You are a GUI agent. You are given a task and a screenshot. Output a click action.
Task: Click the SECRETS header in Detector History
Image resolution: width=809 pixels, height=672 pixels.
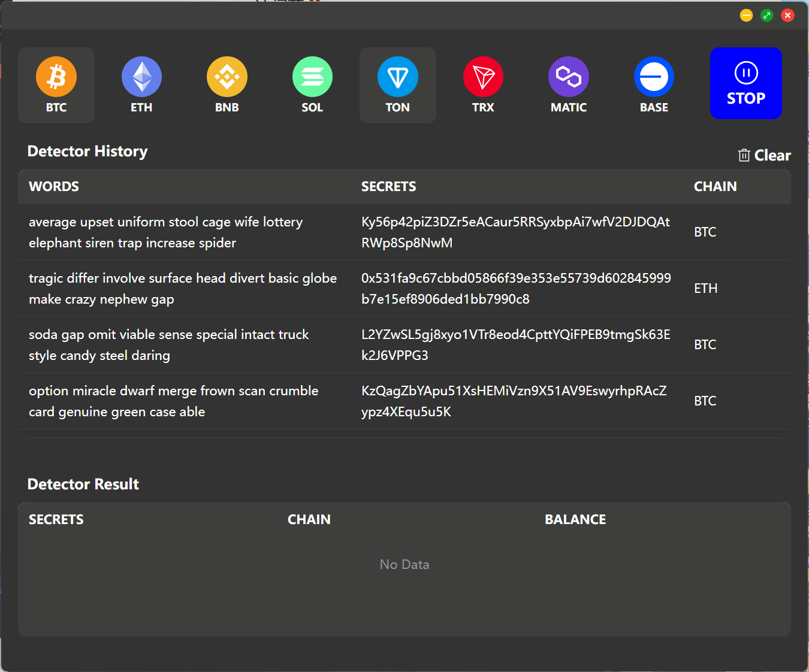point(388,187)
